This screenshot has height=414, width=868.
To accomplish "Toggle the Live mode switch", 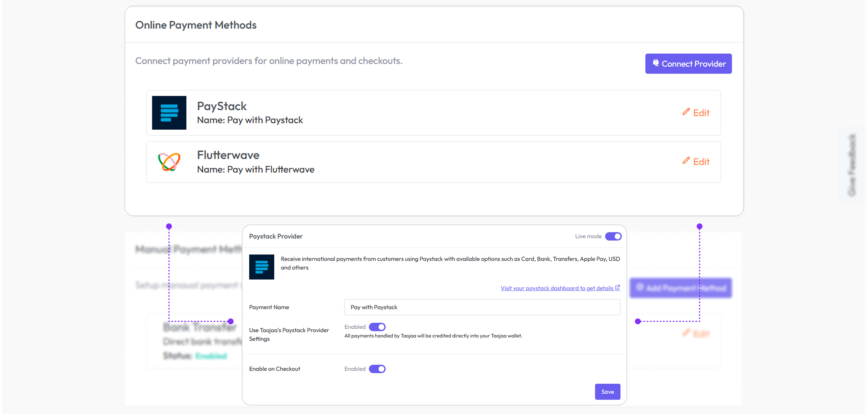I will tap(613, 236).
